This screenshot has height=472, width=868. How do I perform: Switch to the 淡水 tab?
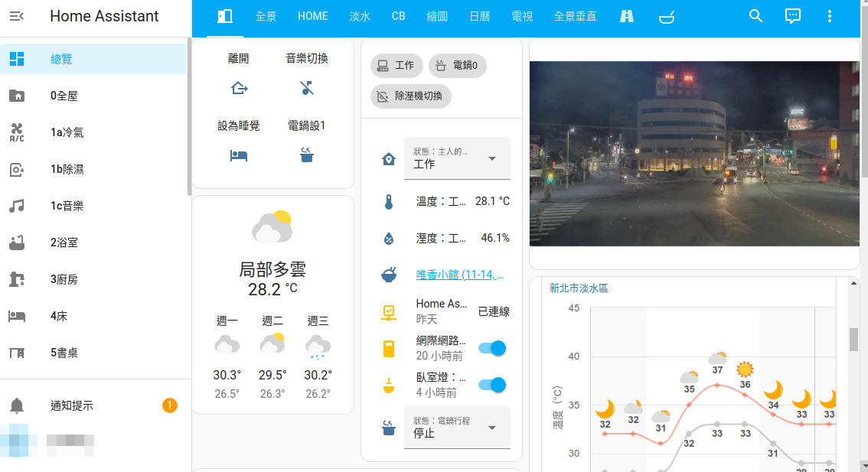point(360,17)
